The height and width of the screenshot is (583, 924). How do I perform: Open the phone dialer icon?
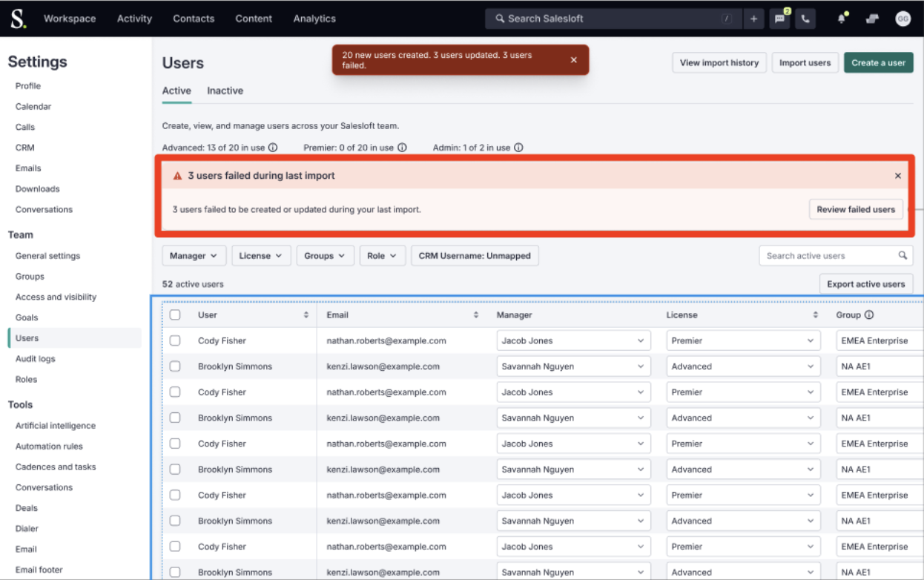805,19
